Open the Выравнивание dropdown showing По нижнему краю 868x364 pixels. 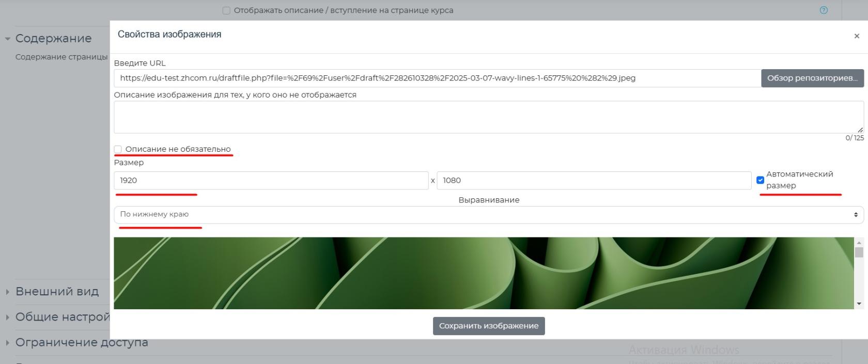coord(488,215)
